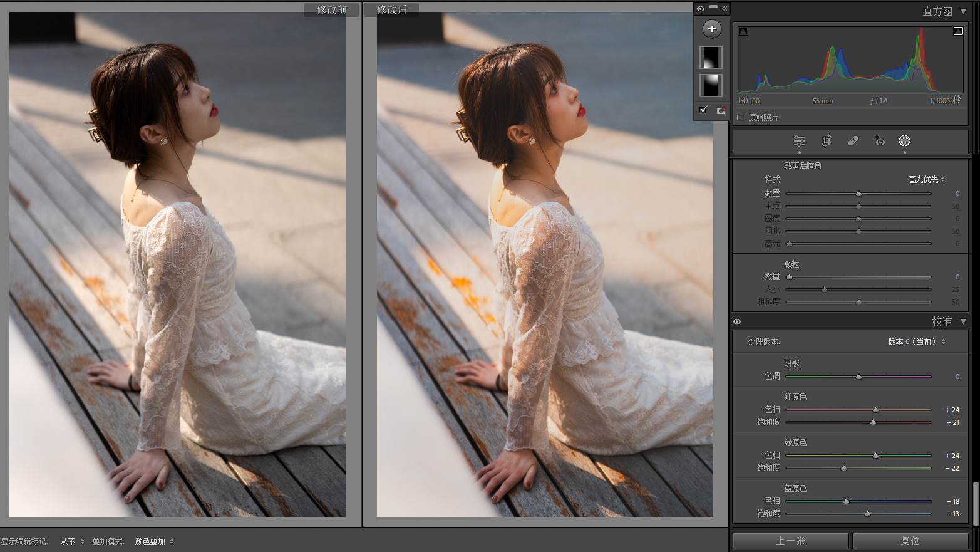
Task: Open the 高光优先 style dropdown
Action: [x=926, y=179]
